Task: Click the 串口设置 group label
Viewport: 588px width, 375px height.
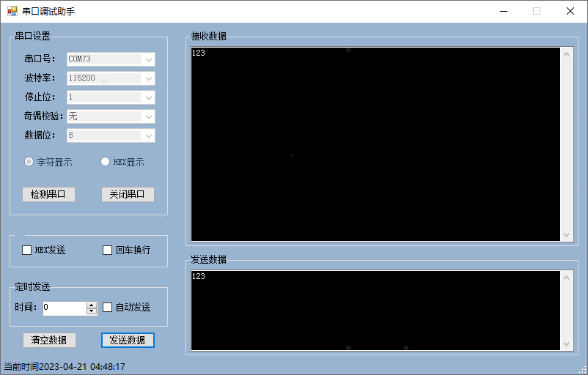Action: [32, 36]
